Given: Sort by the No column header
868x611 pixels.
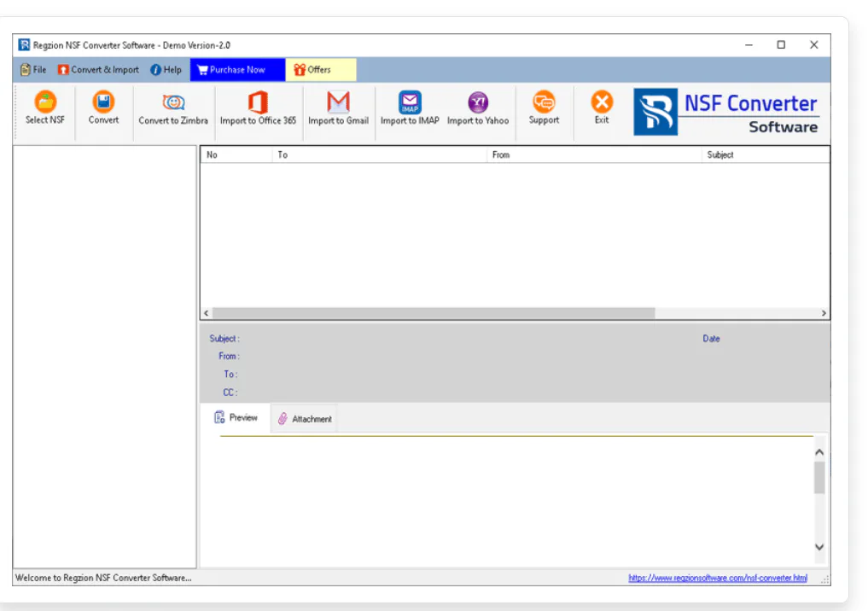Looking at the screenshot, I should (236, 155).
